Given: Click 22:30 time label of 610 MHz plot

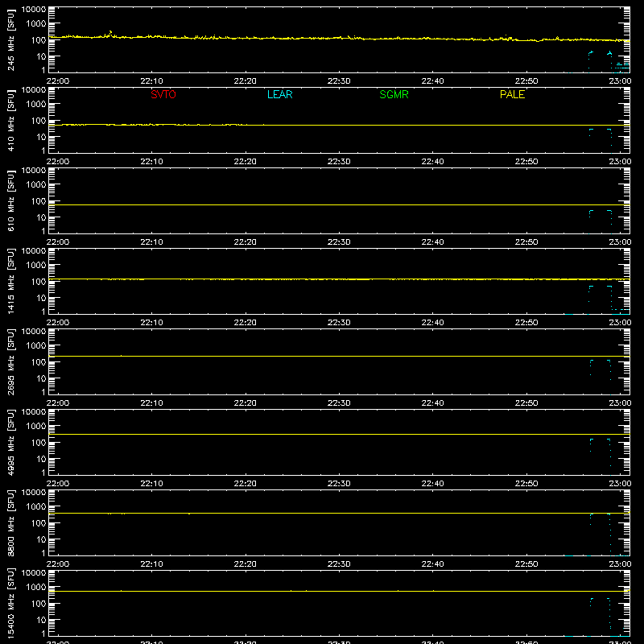Looking at the screenshot, I should point(339,242).
